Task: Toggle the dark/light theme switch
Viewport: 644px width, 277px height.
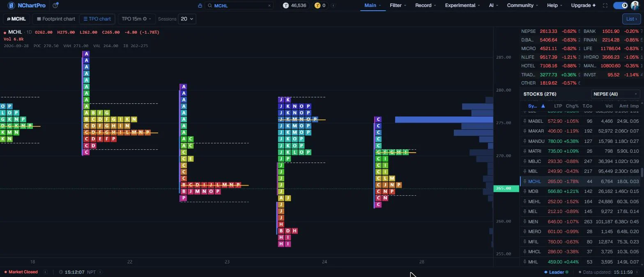Action: pos(621,5)
